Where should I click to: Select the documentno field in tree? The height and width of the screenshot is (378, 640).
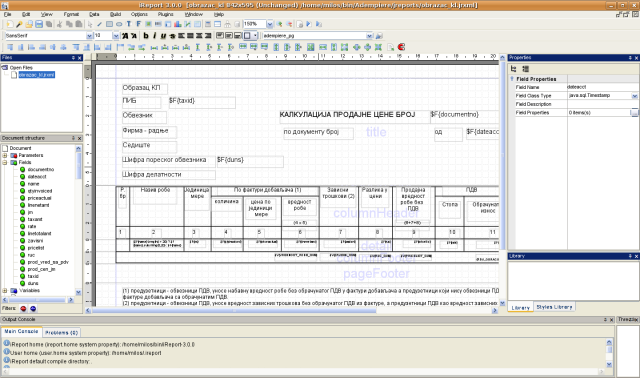point(41,169)
